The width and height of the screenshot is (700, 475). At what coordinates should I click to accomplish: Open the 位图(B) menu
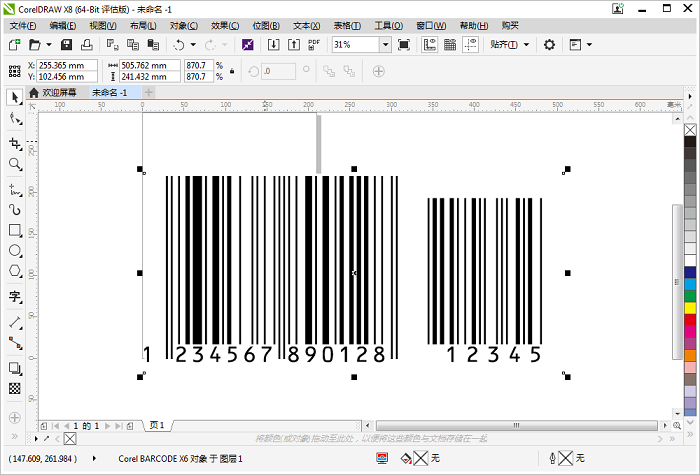[x=266, y=26]
